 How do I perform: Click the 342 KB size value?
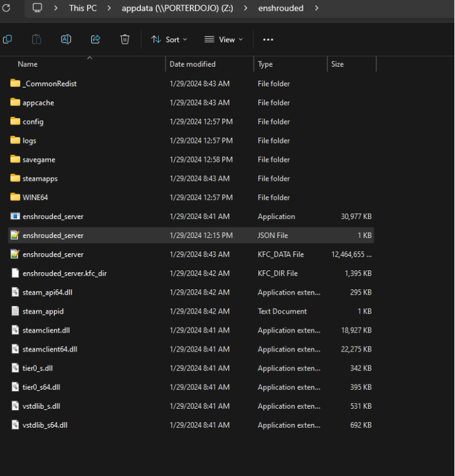361,368
